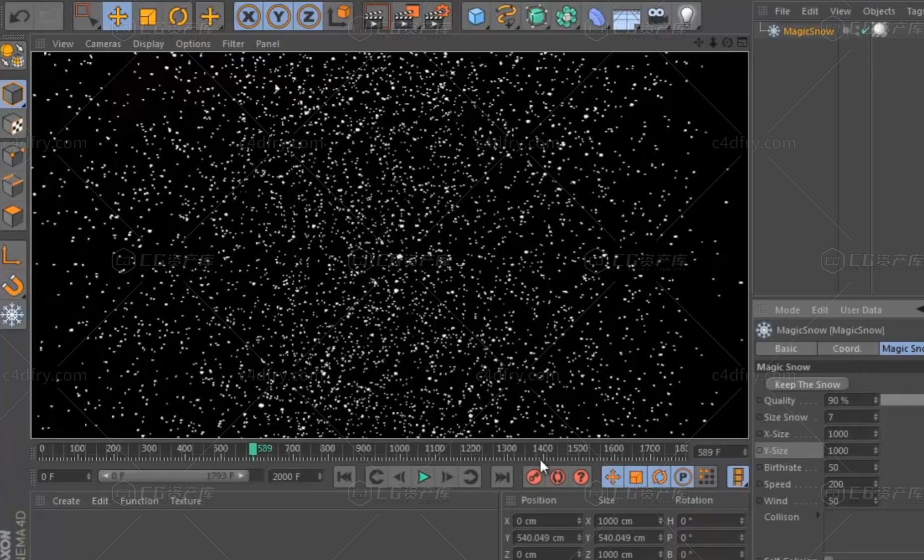Toggle Parameter keyframe recording icon

point(683,477)
